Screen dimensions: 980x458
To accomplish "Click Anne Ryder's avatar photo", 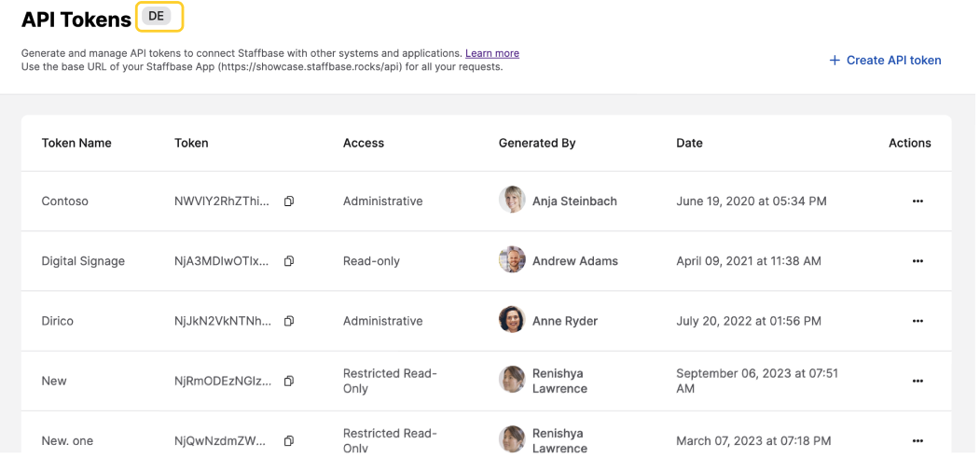I will (512, 320).
